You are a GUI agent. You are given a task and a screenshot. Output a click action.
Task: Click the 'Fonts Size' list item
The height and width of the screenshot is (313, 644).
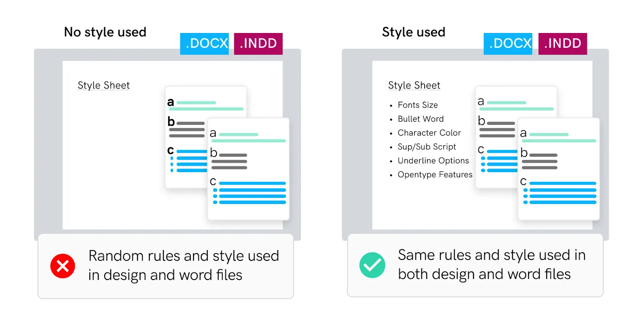pos(418,105)
